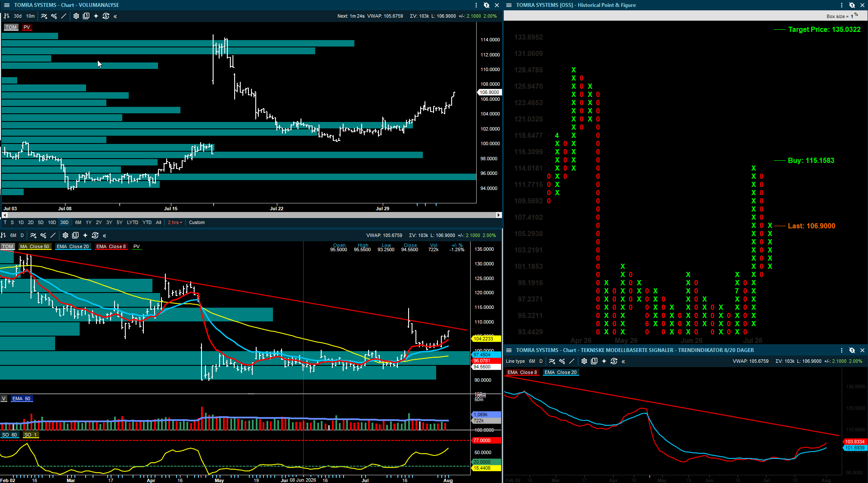Open 6M period dropdown in Trendindikator toolbar
This screenshot has width=868, height=483.
[532, 361]
